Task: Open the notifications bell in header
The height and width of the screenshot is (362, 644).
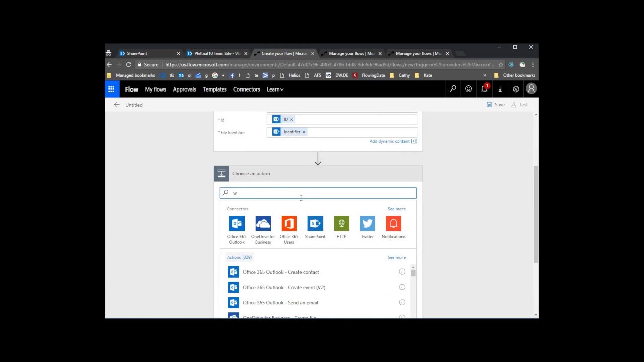Action: point(485,88)
